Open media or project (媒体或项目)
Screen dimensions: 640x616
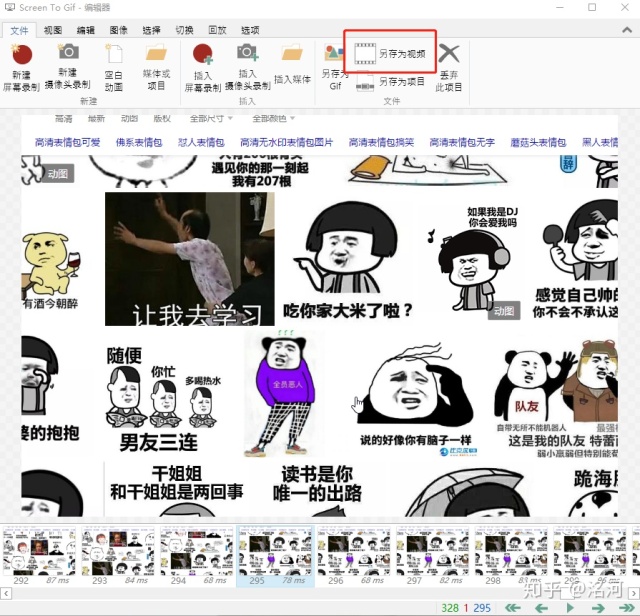156,67
